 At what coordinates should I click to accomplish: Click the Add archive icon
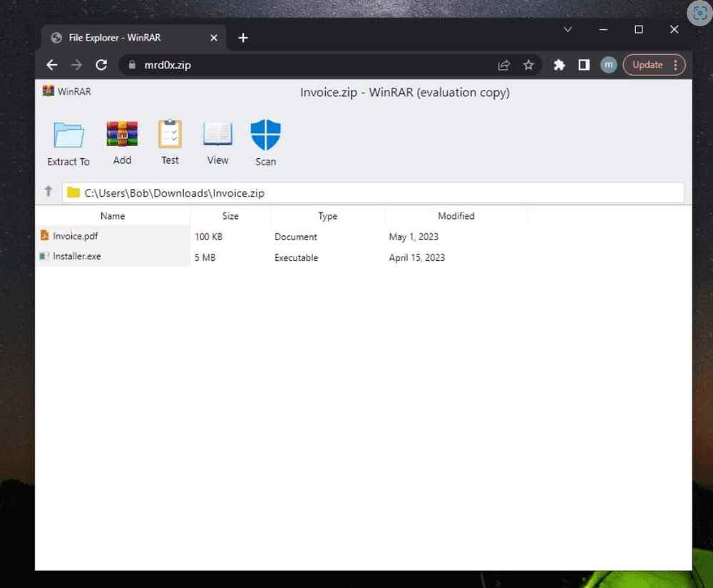122,134
